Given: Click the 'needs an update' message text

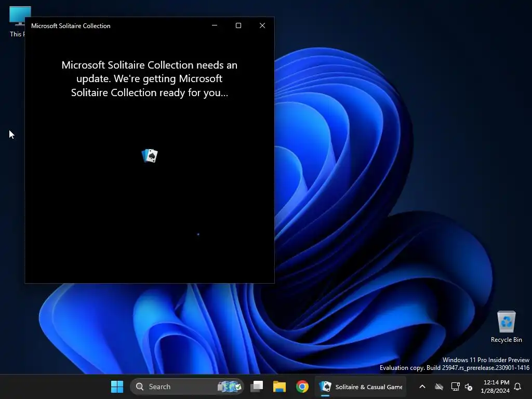Looking at the screenshot, I should coord(150,78).
